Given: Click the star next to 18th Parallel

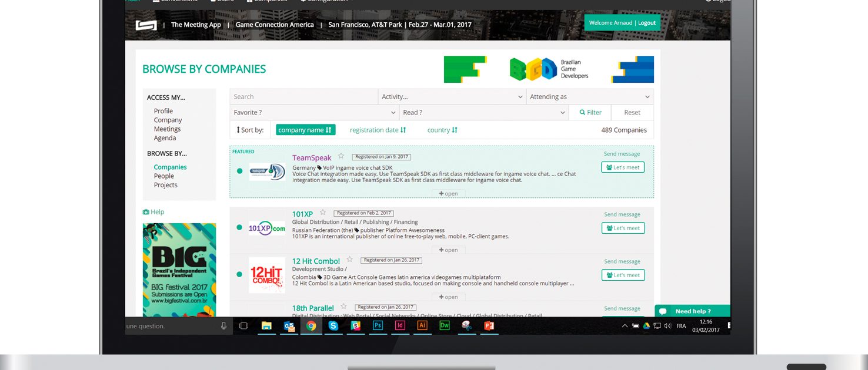Looking at the screenshot, I should pyautogui.click(x=343, y=307).
